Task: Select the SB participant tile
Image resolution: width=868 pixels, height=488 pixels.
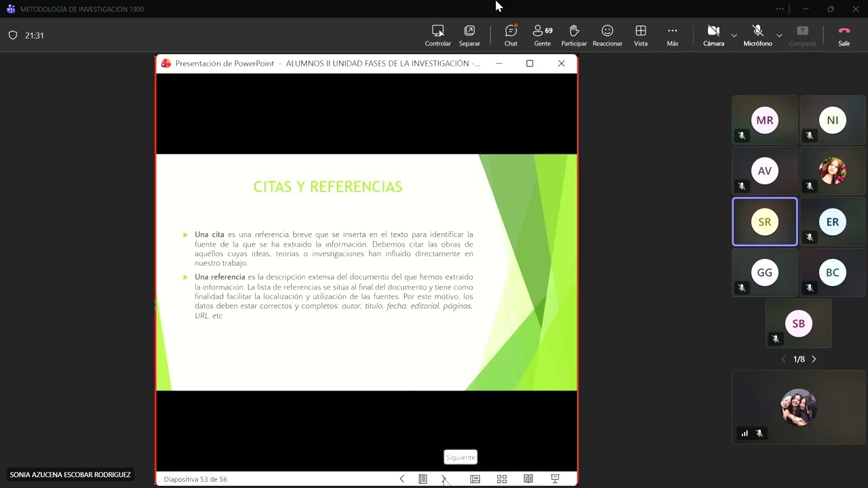Action: point(798,323)
